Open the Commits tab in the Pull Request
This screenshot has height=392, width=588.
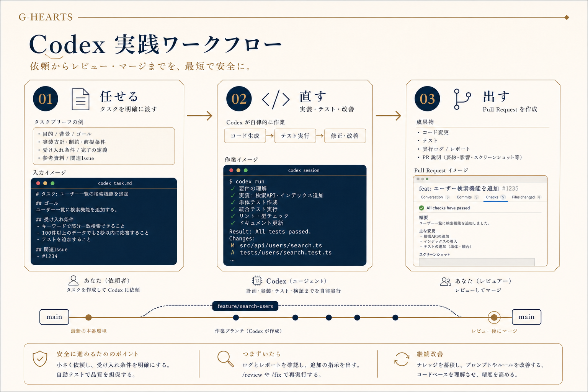tap(467, 197)
